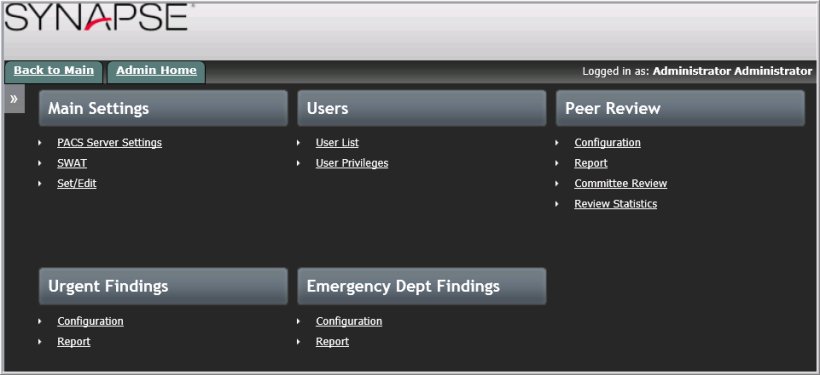The image size is (820, 375).
Task: Switch to the Back to Main tab
Action: [x=54, y=71]
